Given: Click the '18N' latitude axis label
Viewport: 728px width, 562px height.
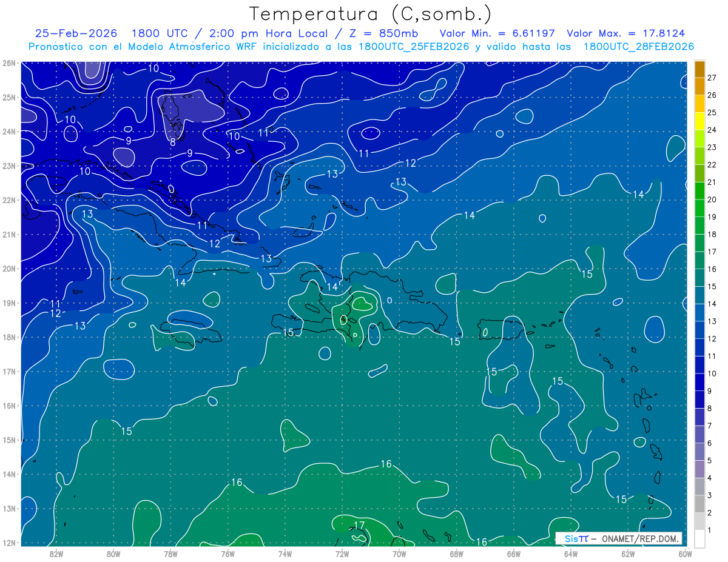Looking at the screenshot, I should 8,337.
